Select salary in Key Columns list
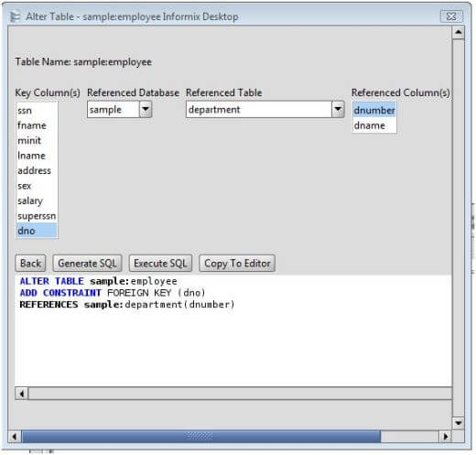This screenshot has width=476, height=455. (37, 200)
